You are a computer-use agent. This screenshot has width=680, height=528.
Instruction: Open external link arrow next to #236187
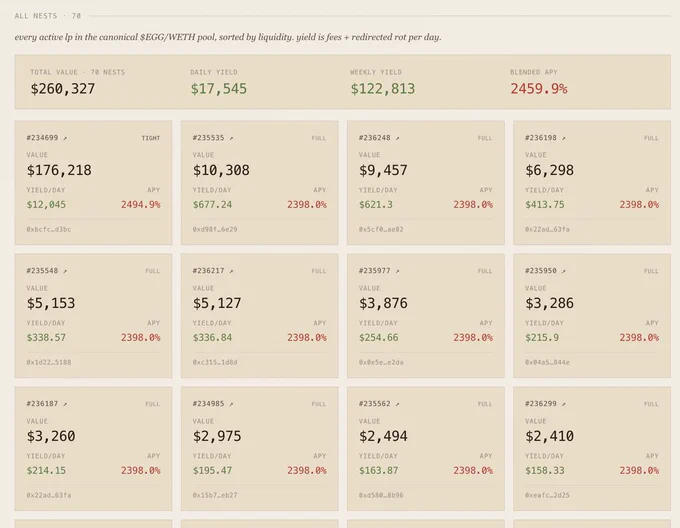pos(65,404)
